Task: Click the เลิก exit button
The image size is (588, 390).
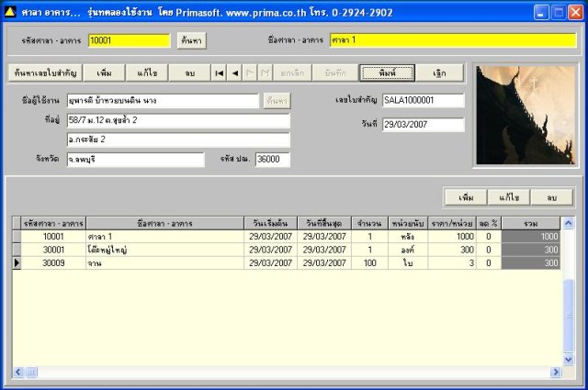Action: coord(439,73)
